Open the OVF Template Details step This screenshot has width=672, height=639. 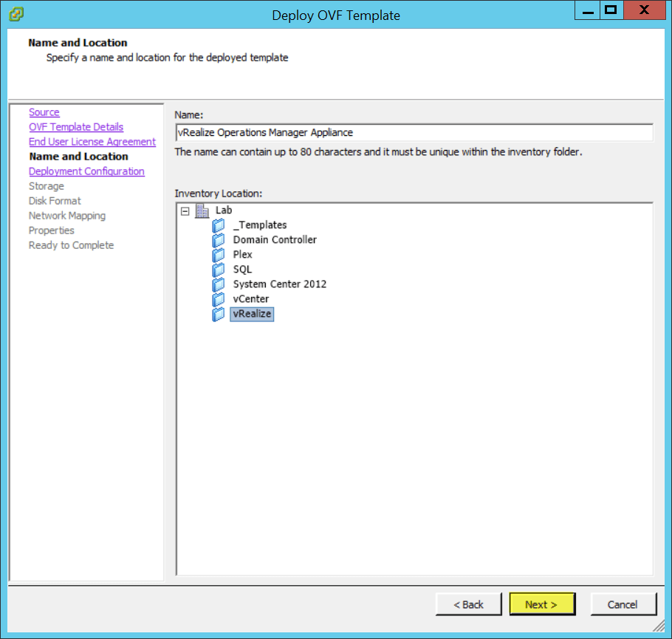(x=76, y=126)
